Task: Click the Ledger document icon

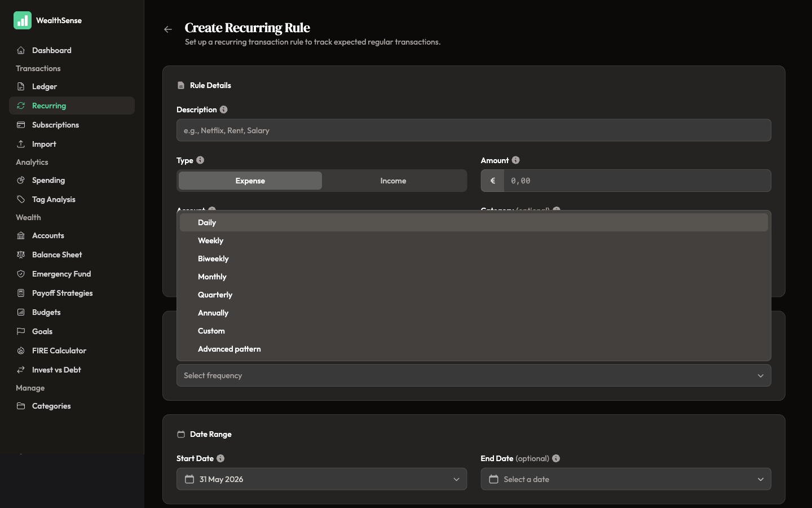Action: pyautogui.click(x=21, y=86)
